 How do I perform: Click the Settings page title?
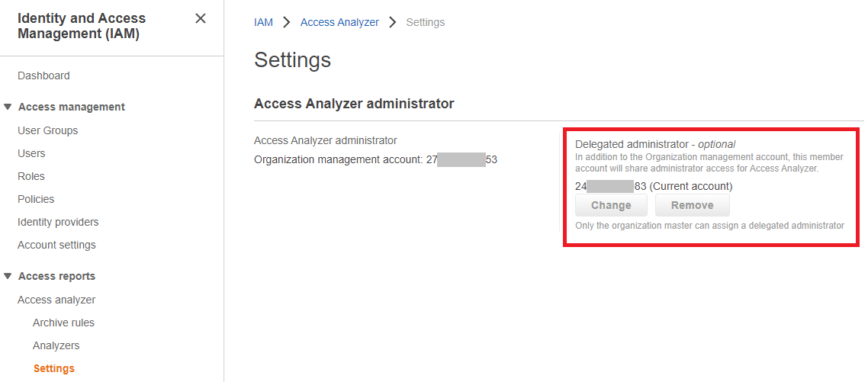tap(292, 59)
